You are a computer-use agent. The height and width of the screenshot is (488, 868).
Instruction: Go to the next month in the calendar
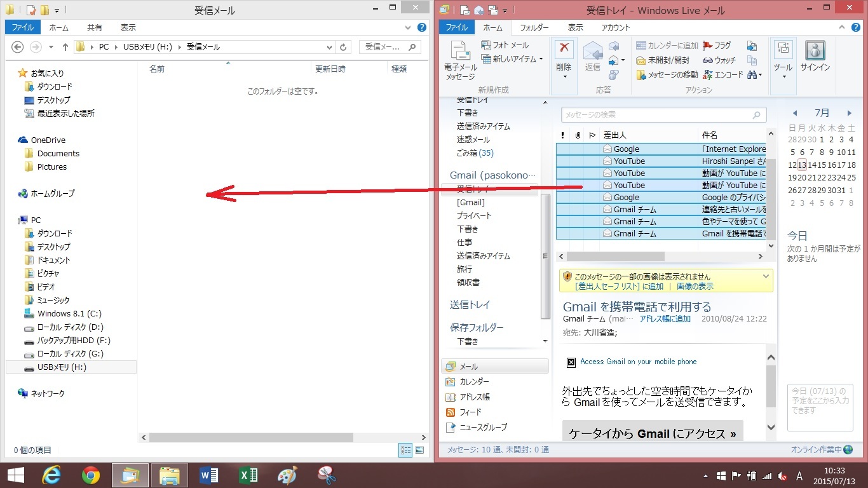click(x=850, y=113)
